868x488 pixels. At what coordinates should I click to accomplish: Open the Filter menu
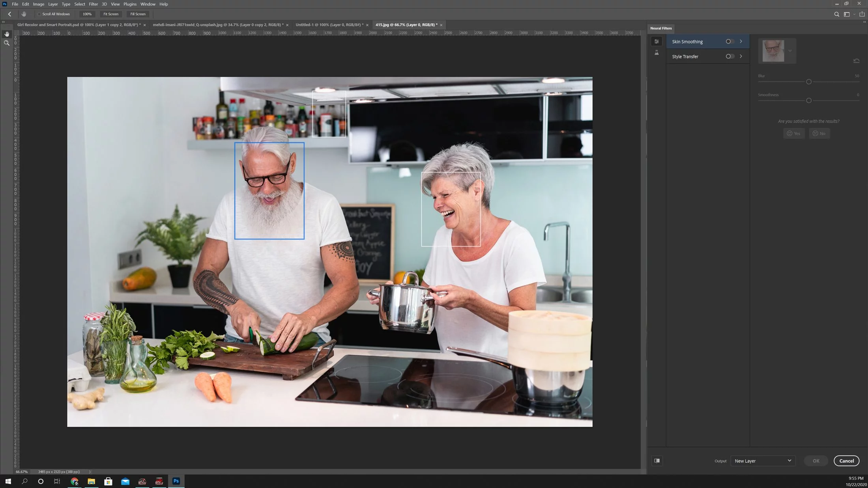93,4
